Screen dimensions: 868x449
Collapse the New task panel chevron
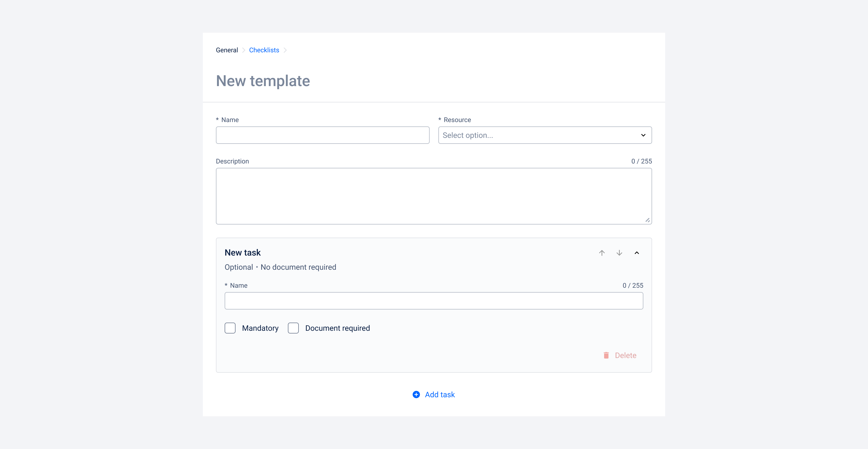pos(637,253)
